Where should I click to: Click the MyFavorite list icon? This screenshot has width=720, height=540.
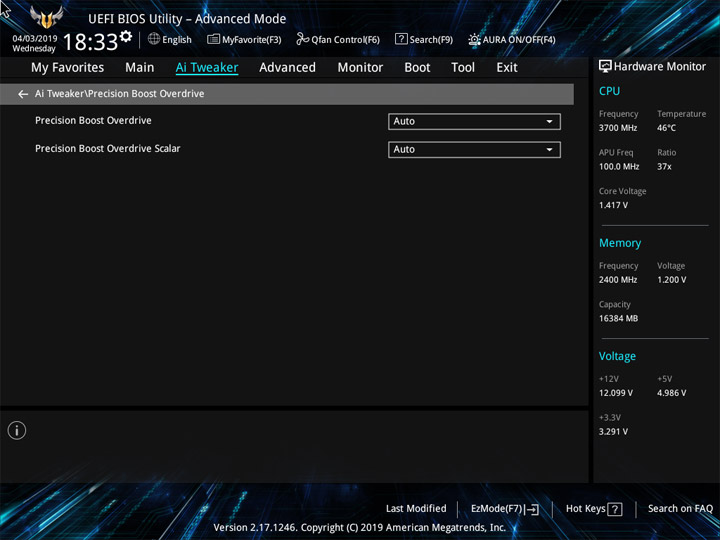pos(214,39)
